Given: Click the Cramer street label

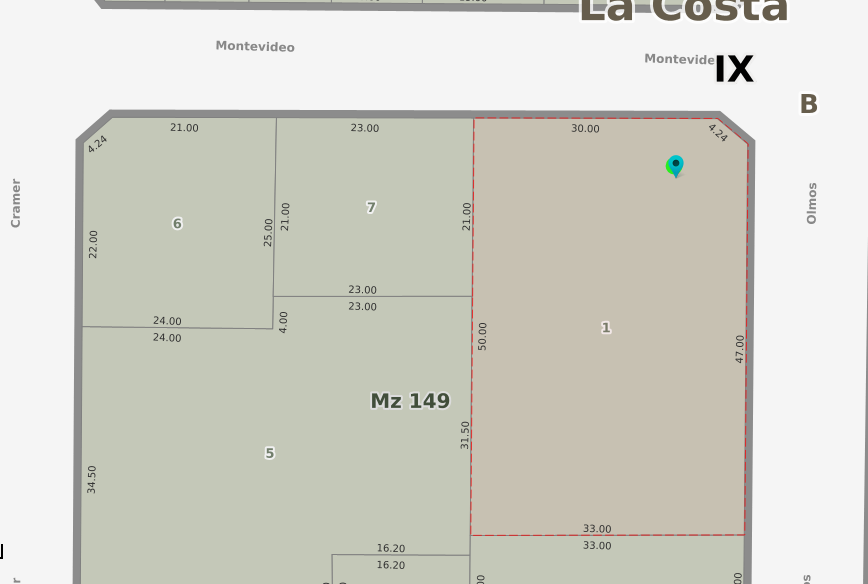Looking at the screenshot, I should pyautogui.click(x=16, y=203).
